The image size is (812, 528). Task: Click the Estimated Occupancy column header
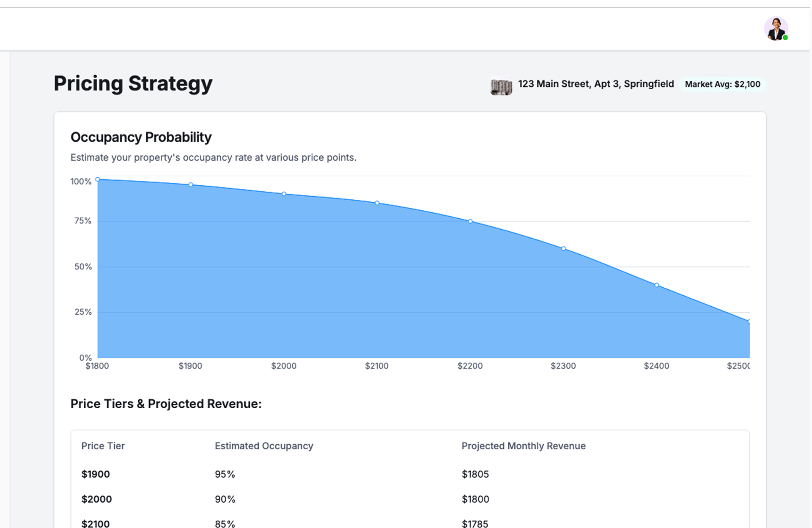coord(264,446)
